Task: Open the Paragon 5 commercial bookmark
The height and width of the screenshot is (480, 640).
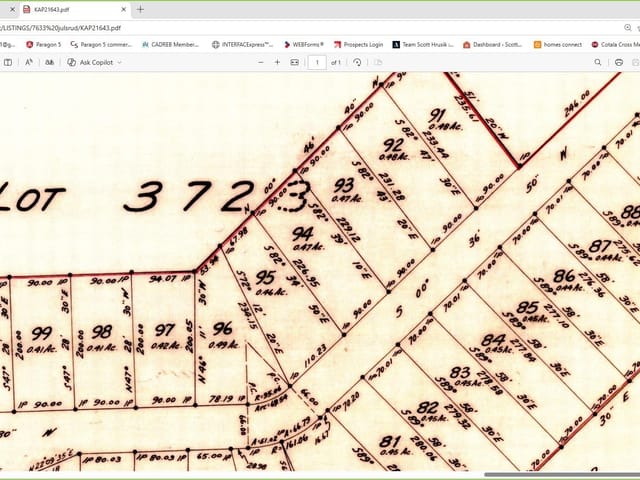Action: (101, 44)
